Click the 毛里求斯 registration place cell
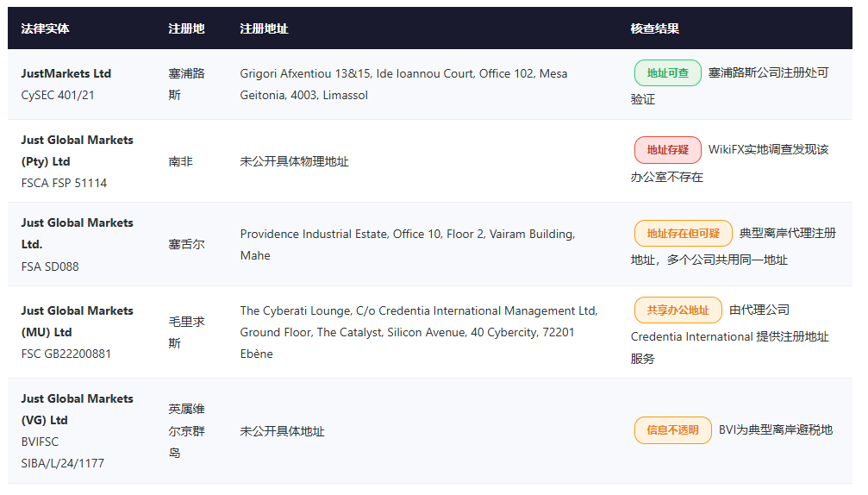This screenshot has width=868, height=495. click(x=186, y=332)
